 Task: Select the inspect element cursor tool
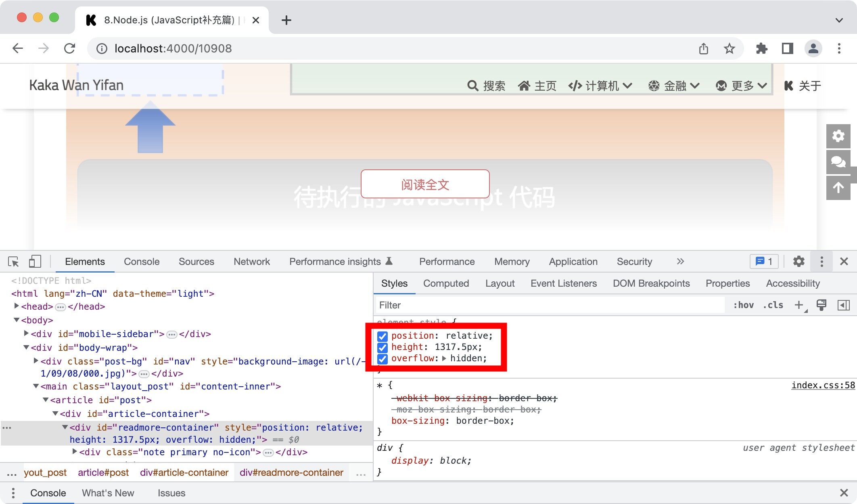click(x=13, y=261)
